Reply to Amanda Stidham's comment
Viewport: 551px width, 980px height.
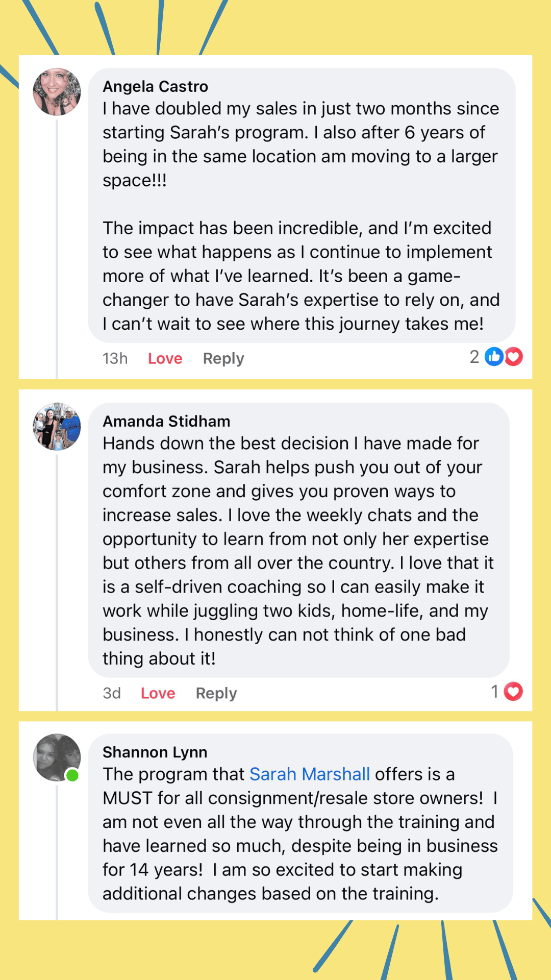point(216,693)
